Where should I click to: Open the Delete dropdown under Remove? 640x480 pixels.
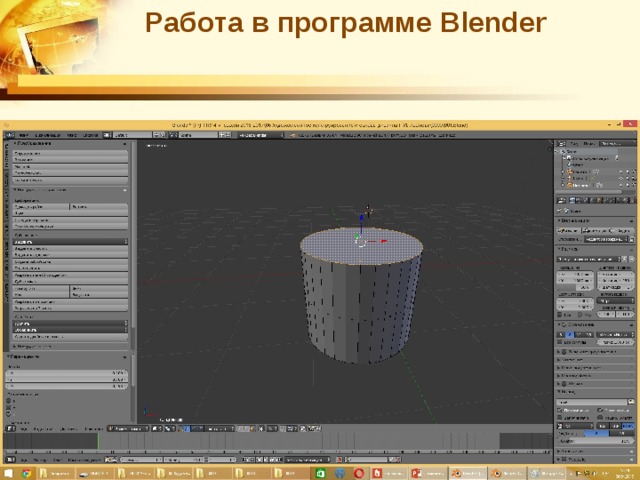coord(70,323)
